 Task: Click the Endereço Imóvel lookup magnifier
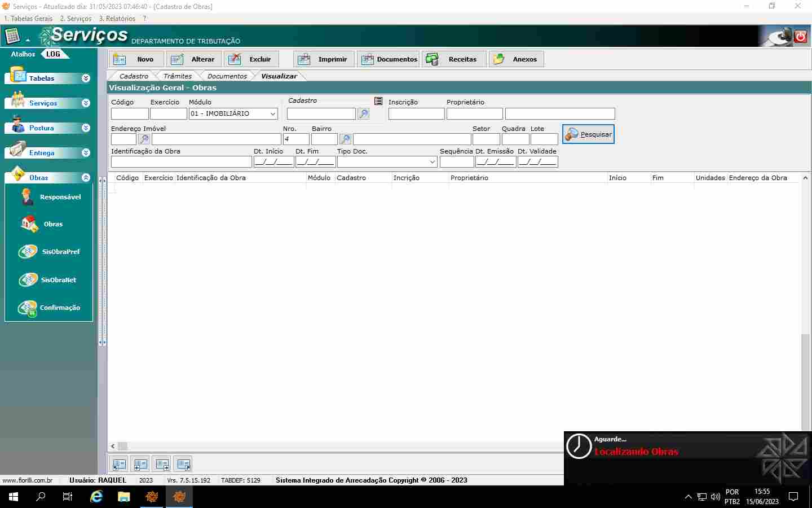tap(144, 139)
